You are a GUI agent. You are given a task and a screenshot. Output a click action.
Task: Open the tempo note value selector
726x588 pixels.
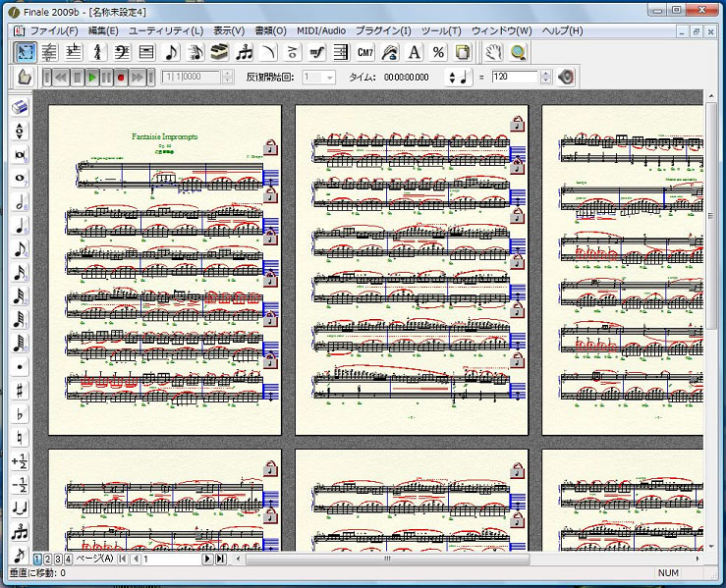[x=459, y=77]
